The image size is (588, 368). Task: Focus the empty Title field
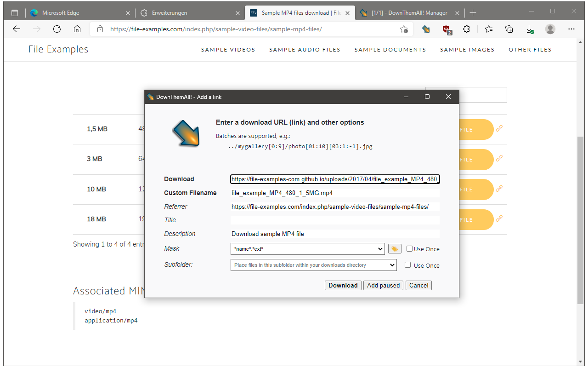[x=335, y=220]
